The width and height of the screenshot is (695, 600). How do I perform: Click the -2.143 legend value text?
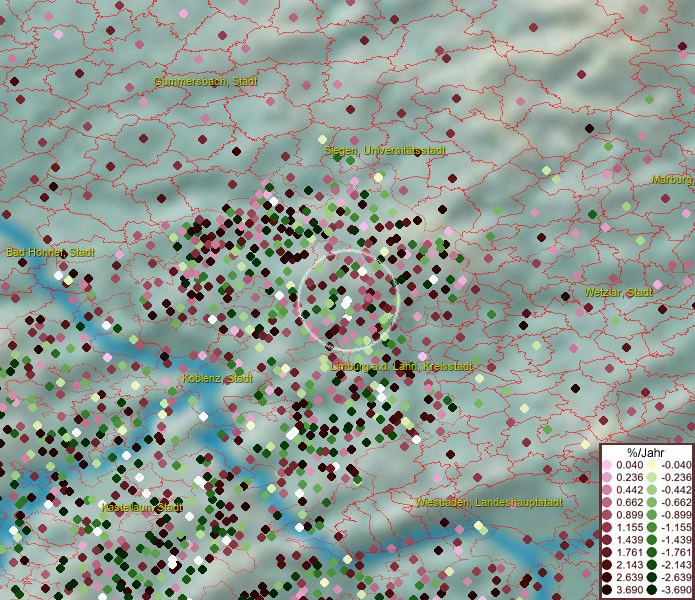click(x=676, y=565)
